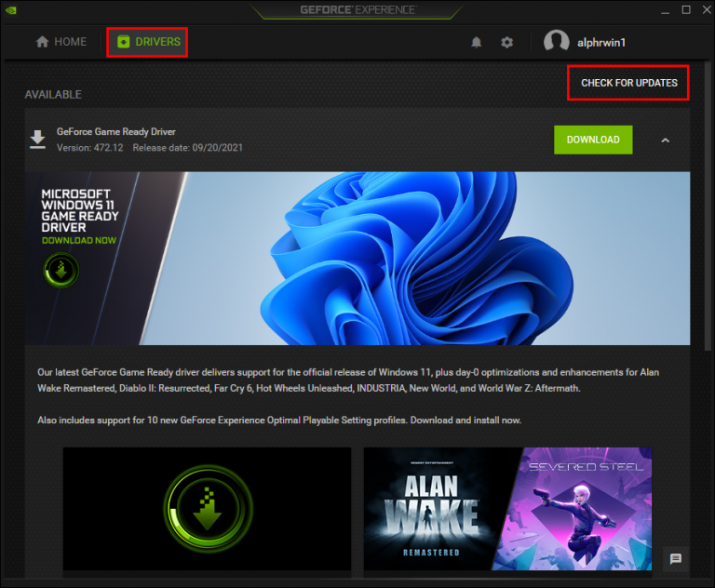Click the vertical scrollbar
Image resolution: width=715 pixels, height=588 pixels.
click(x=708, y=206)
